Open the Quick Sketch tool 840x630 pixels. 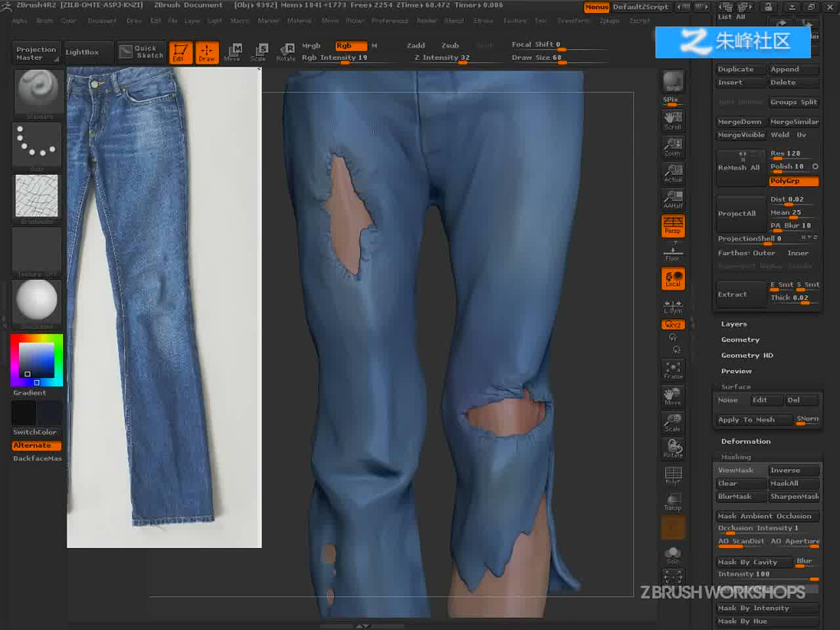(141, 52)
